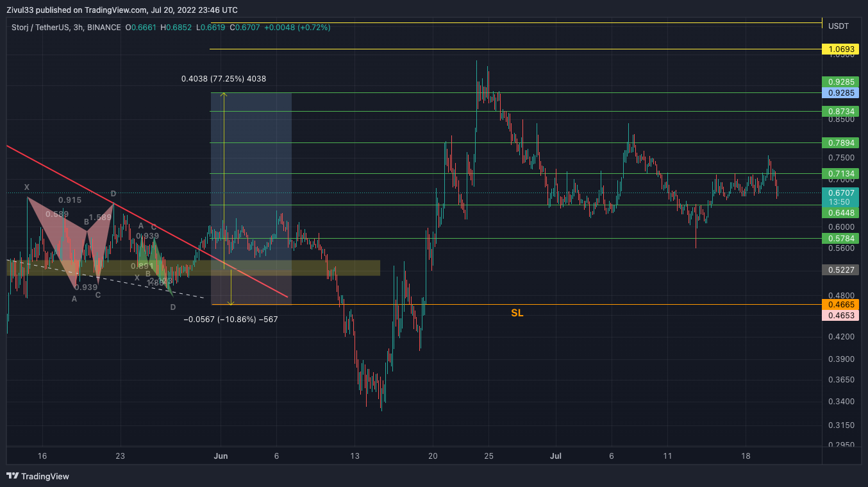868x487 pixels.
Task: Select the shaded long-position box
Action: click(x=251, y=199)
